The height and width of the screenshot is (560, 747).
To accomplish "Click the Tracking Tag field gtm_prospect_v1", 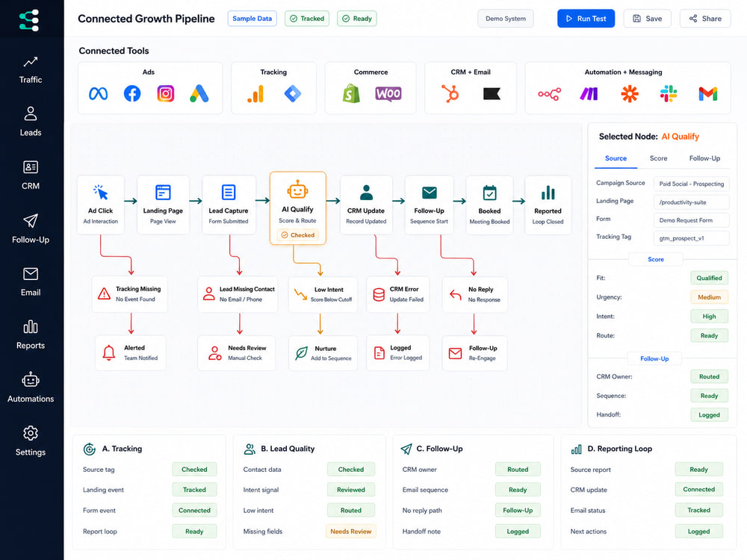I will click(691, 238).
